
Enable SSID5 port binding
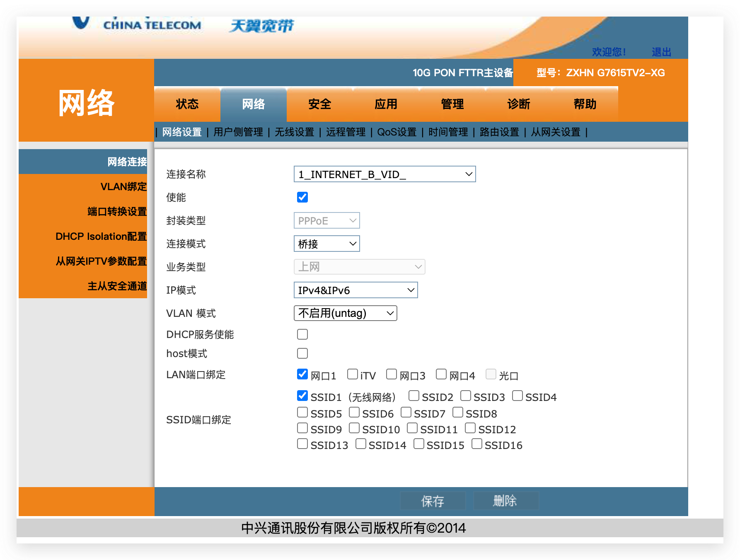click(302, 412)
